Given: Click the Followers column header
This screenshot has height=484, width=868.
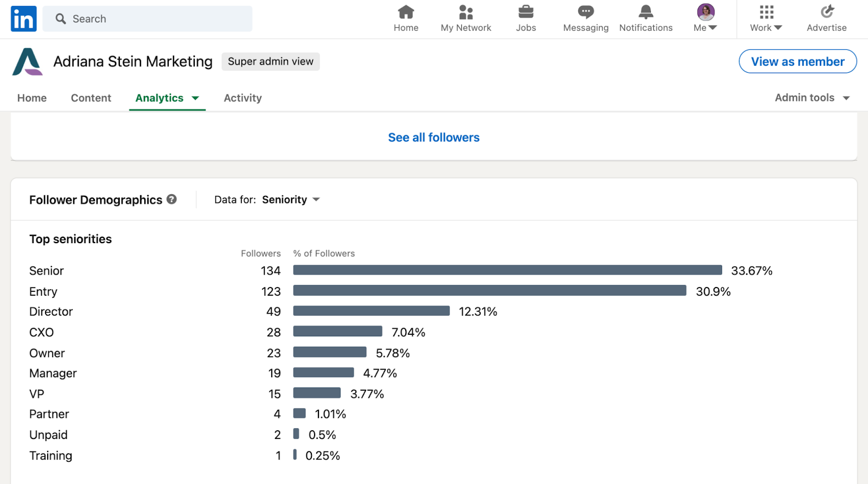Looking at the screenshot, I should pyautogui.click(x=261, y=253).
